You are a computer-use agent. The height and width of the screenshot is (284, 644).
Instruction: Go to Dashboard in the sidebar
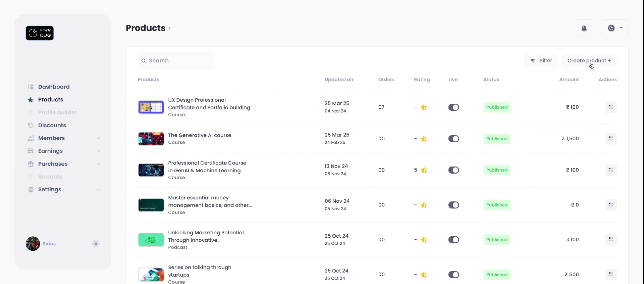tap(54, 87)
